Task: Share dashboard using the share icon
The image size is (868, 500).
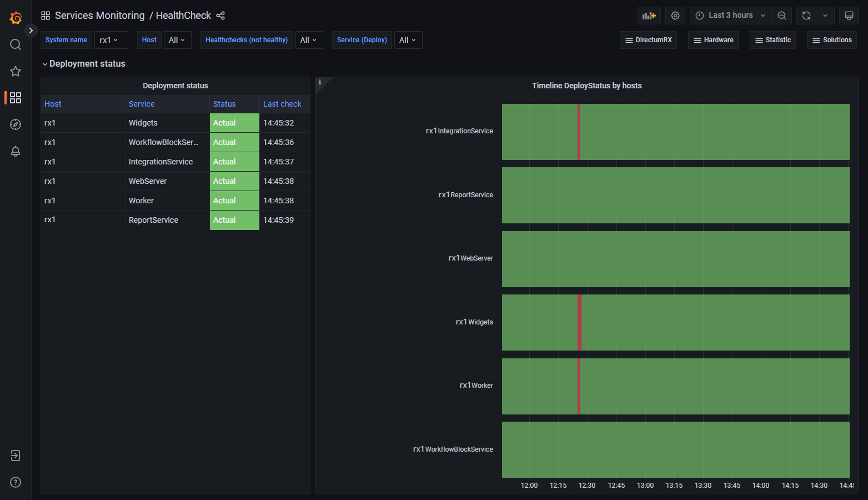Action: 220,16
